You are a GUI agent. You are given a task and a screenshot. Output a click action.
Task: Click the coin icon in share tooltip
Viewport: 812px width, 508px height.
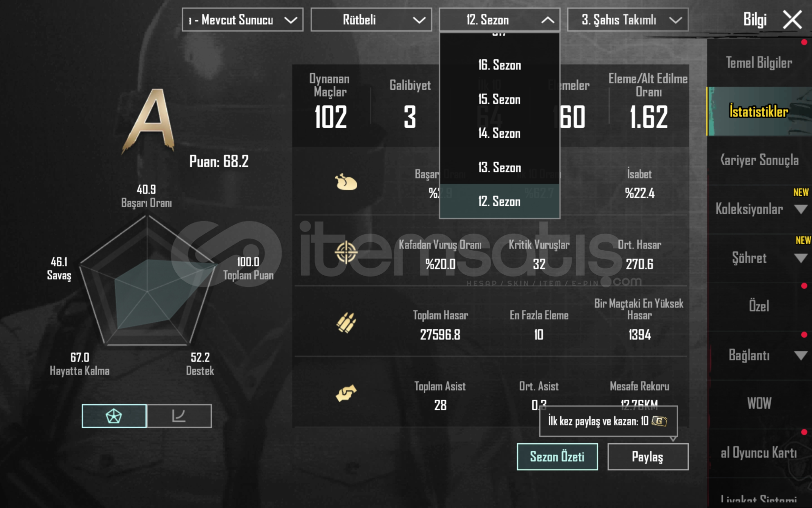[x=659, y=421]
